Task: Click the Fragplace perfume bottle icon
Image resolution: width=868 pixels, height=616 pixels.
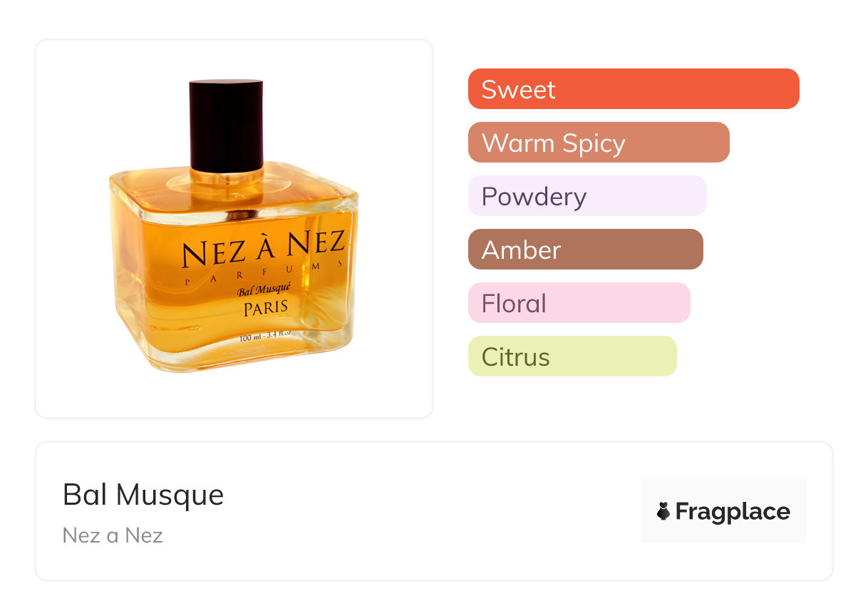Action: click(x=663, y=511)
